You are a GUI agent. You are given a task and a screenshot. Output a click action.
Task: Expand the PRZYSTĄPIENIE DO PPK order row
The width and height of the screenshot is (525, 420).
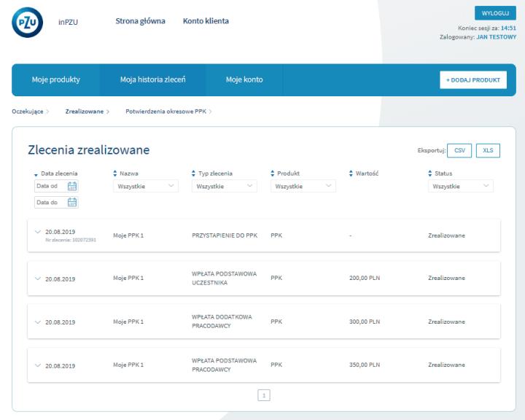pos(39,232)
